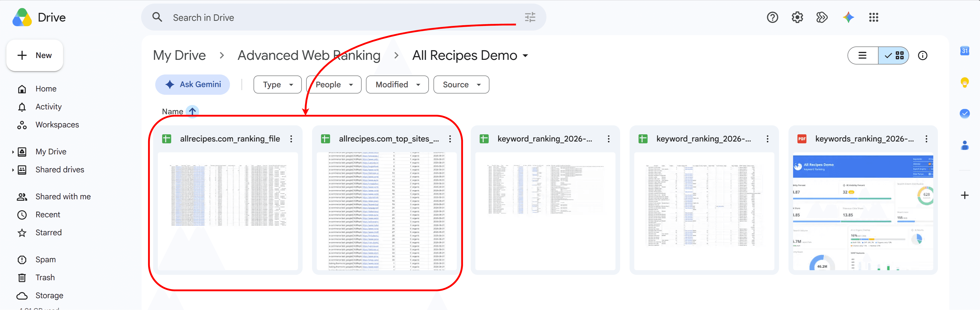
Task: Open Shared with me
Action: point(63,196)
